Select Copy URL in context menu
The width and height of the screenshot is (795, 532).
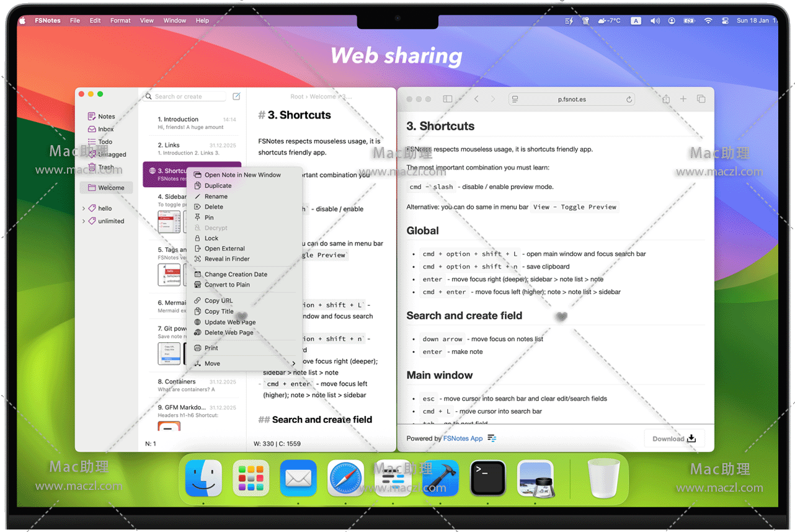(x=218, y=301)
